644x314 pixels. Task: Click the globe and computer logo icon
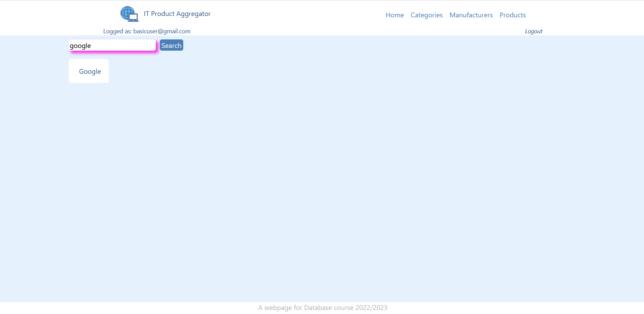(x=129, y=14)
